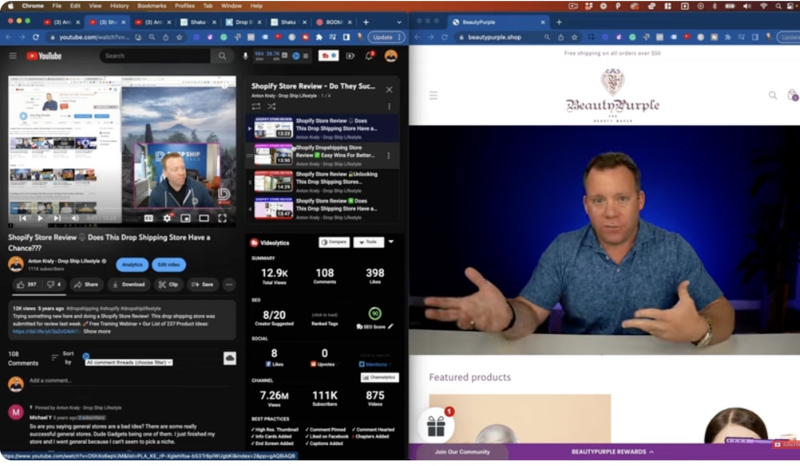Share the video
The width and height of the screenshot is (800, 466).
coord(86,284)
